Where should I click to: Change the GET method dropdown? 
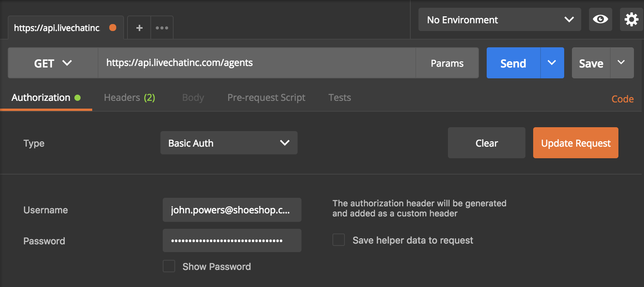(53, 63)
